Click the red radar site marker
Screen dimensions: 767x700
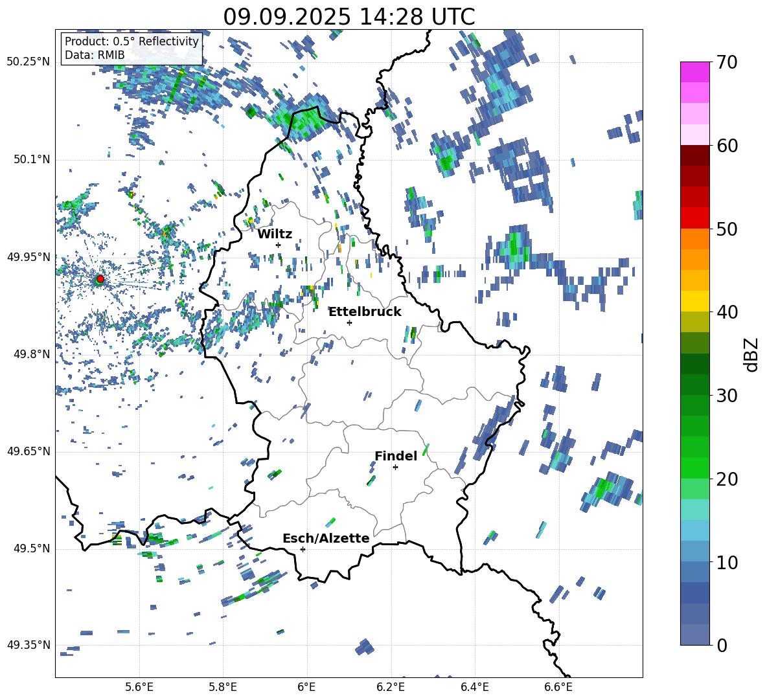point(100,278)
